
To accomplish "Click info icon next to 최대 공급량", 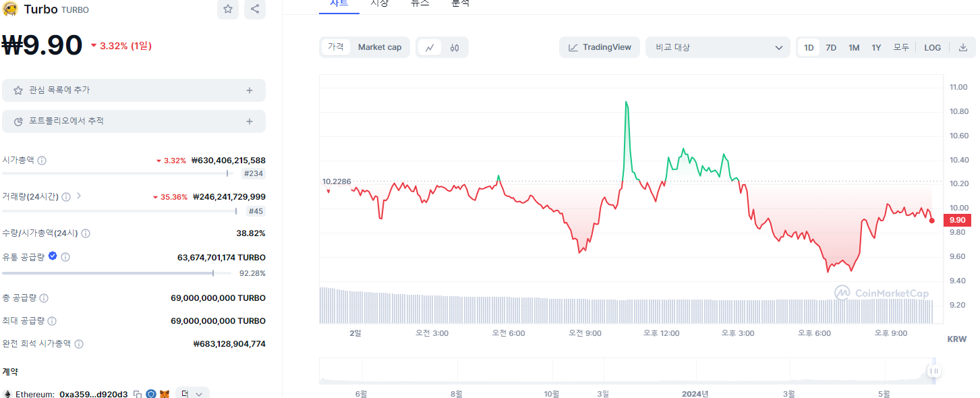I will coord(52,321).
